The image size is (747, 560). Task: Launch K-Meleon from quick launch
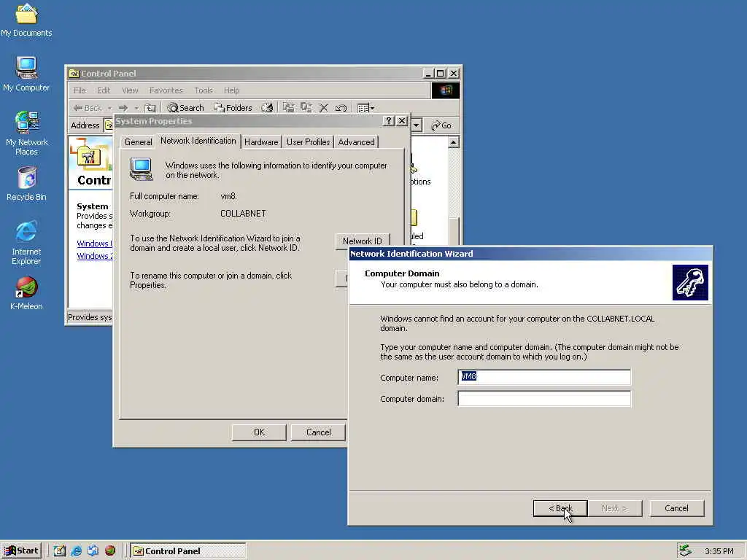110,551
